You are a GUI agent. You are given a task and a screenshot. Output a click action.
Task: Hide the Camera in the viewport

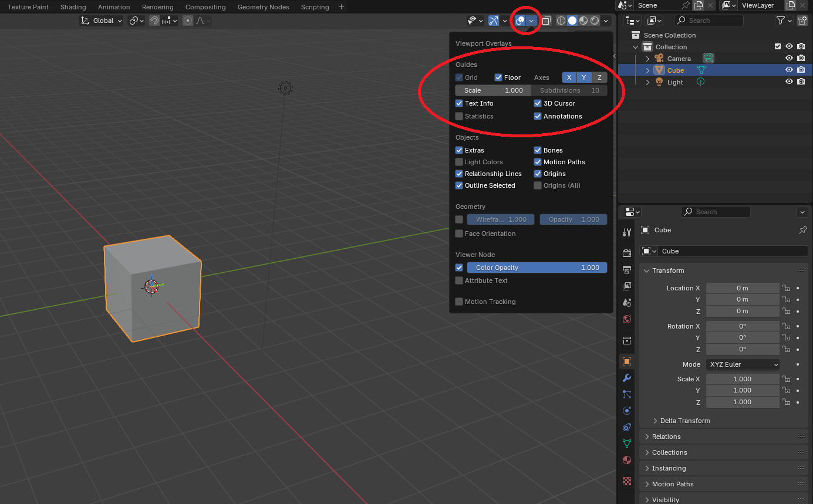click(790, 58)
